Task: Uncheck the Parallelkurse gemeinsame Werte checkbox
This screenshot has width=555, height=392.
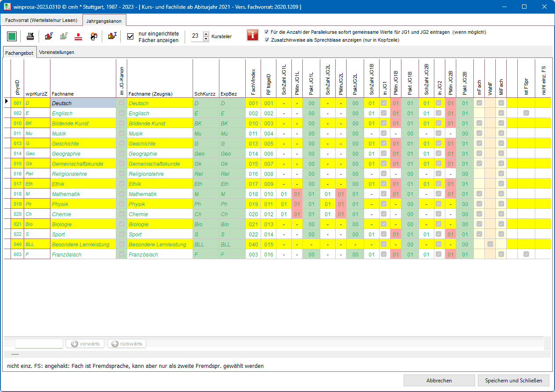Action: 267,32
